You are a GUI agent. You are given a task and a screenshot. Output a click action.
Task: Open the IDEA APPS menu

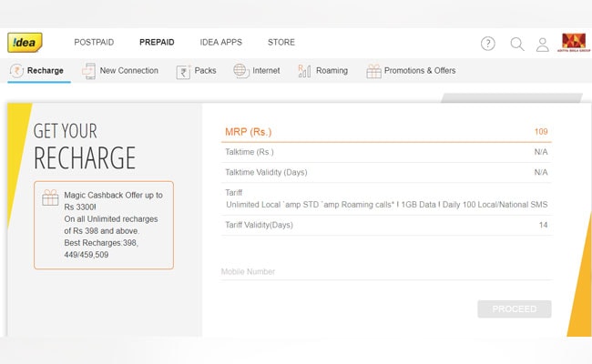(221, 42)
